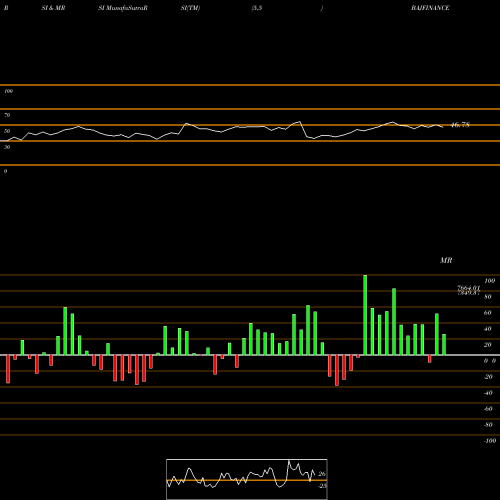The height and width of the screenshot is (500, 500).
Task: Click the overlapping price values near 7964
Action: [468, 290]
